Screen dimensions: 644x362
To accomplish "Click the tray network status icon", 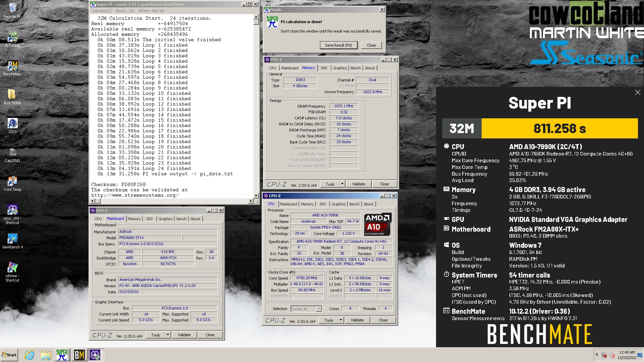I will point(604,355).
